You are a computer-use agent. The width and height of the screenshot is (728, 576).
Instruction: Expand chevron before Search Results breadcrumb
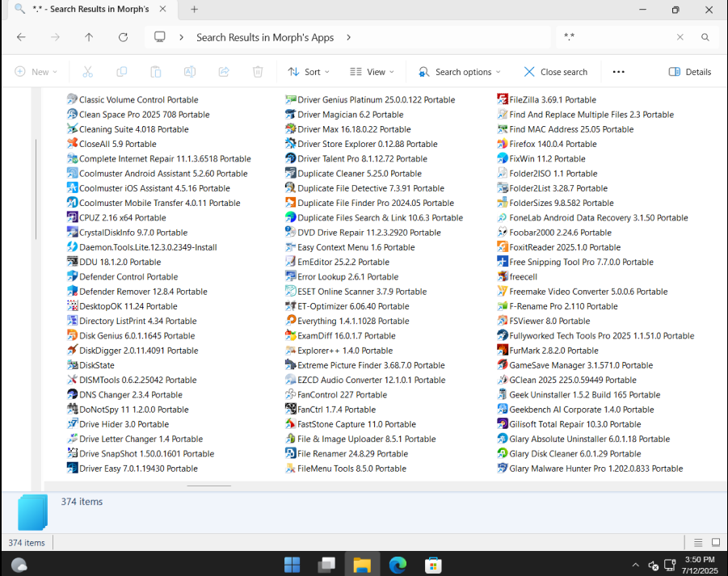tap(182, 37)
